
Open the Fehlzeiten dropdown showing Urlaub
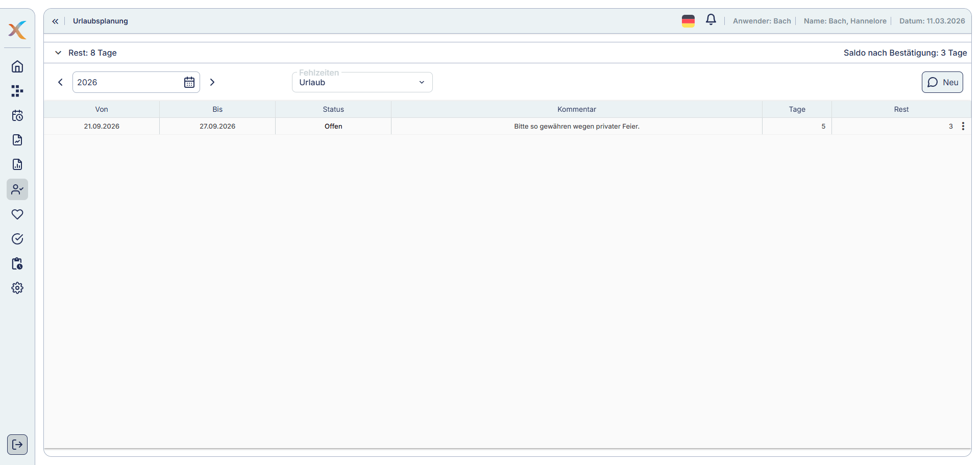point(362,83)
